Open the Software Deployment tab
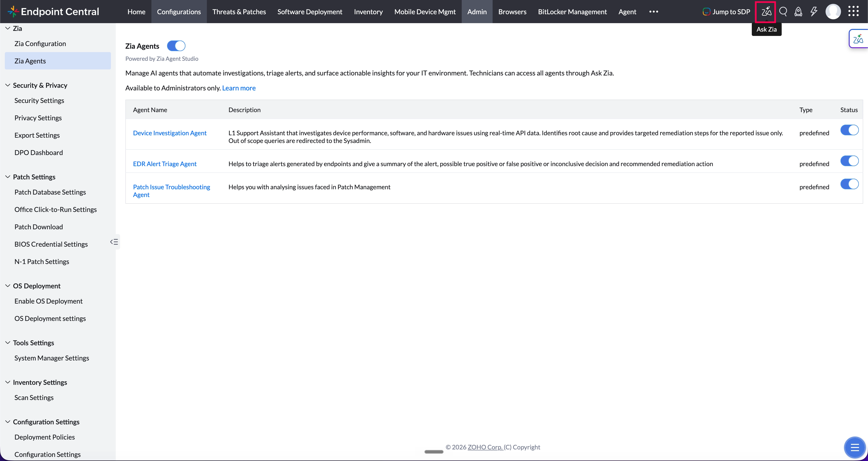Viewport: 868px width, 461px height. [310, 12]
